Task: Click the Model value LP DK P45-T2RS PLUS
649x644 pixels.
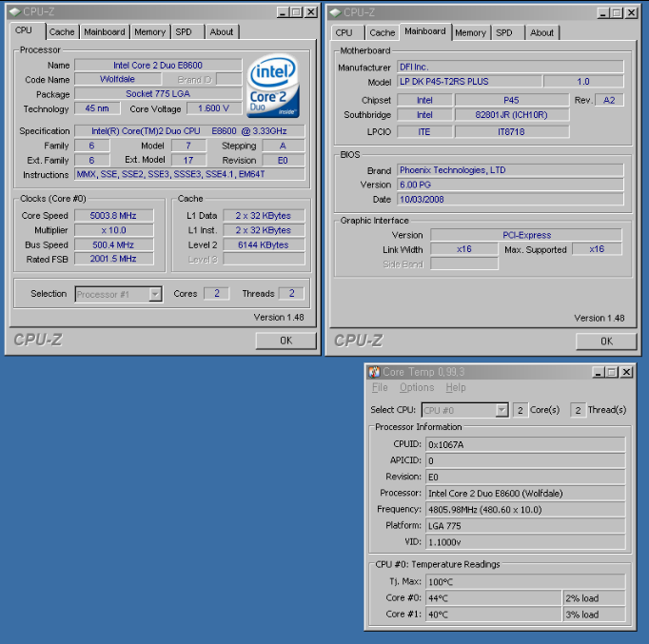Action: pyautogui.click(x=469, y=82)
